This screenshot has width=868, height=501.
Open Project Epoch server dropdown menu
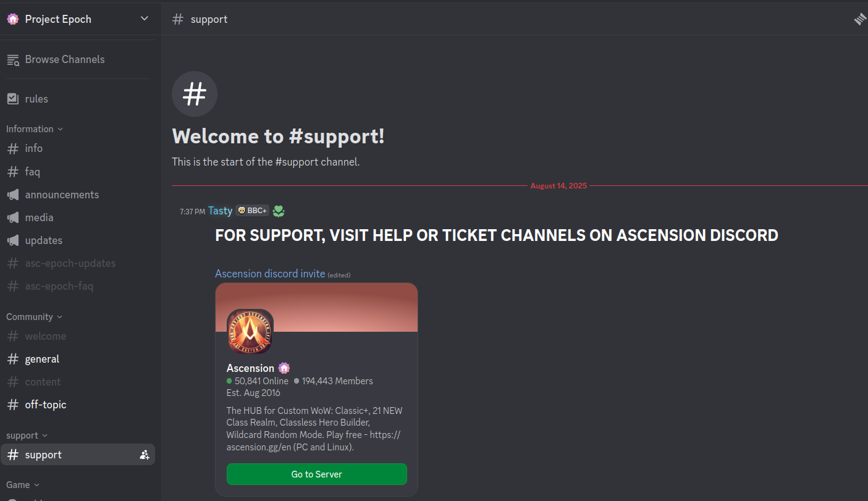click(144, 19)
